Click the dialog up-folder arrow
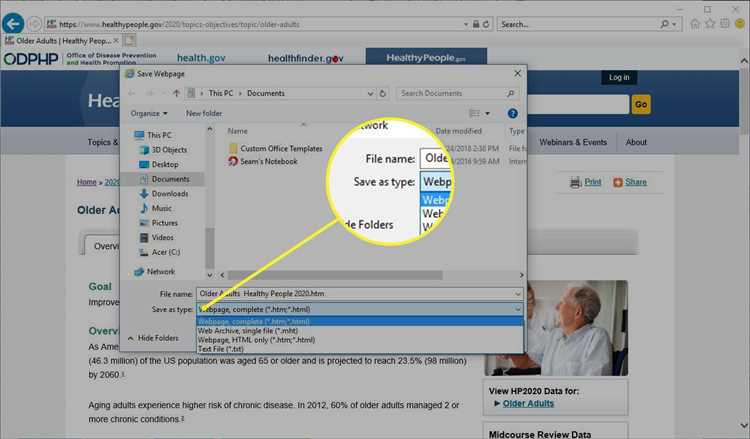750x439 pixels. point(176,93)
